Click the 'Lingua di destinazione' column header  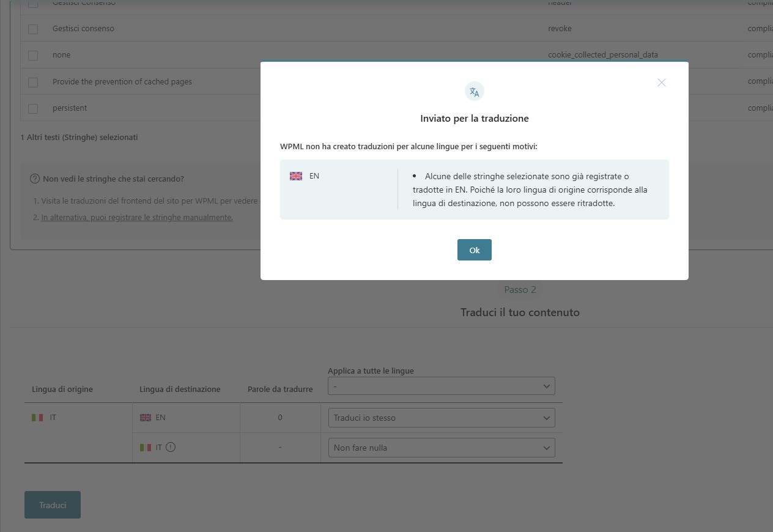click(x=180, y=390)
